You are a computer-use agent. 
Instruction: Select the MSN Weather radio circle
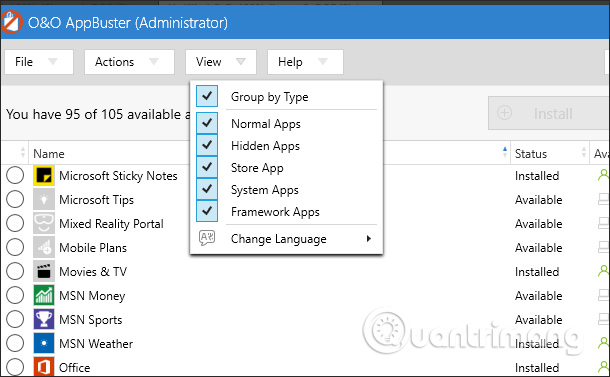click(x=15, y=343)
